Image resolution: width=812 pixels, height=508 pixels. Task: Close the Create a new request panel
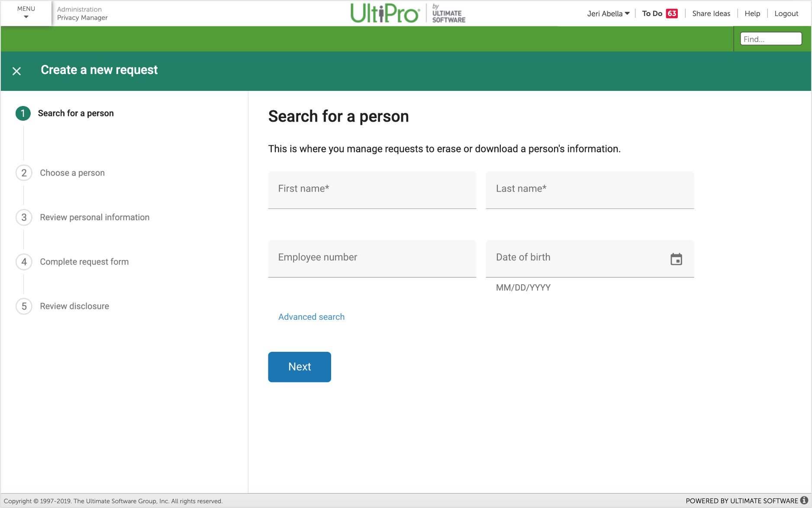(x=17, y=71)
